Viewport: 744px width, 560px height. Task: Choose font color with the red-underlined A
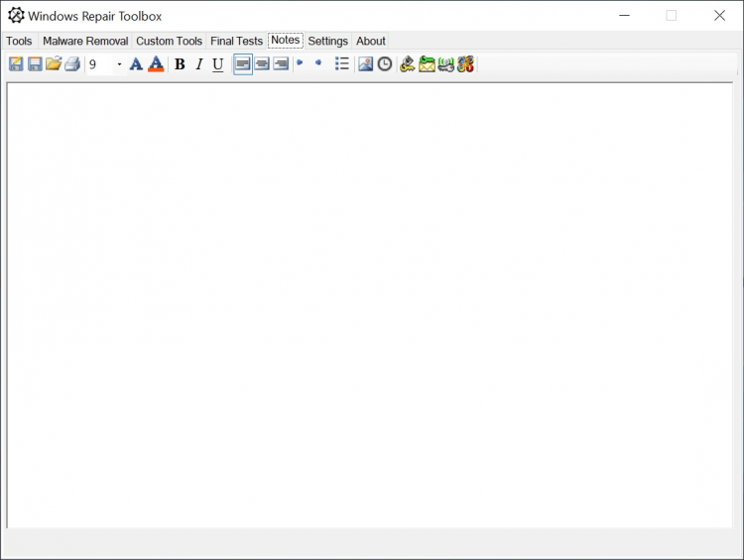(x=155, y=64)
